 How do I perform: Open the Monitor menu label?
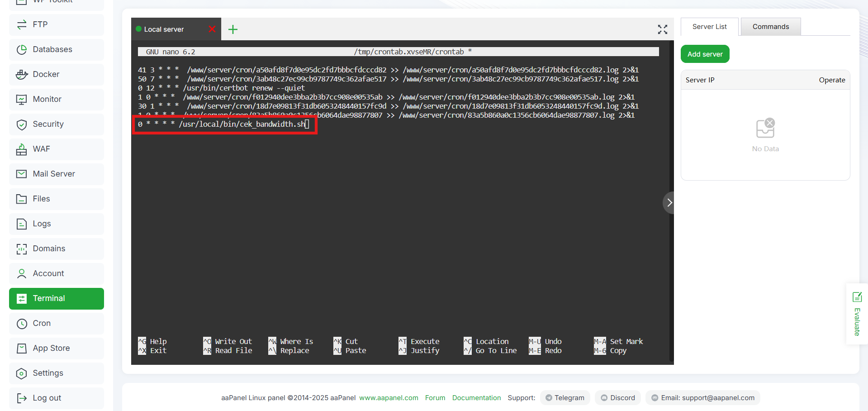click(x=47, y=99)
